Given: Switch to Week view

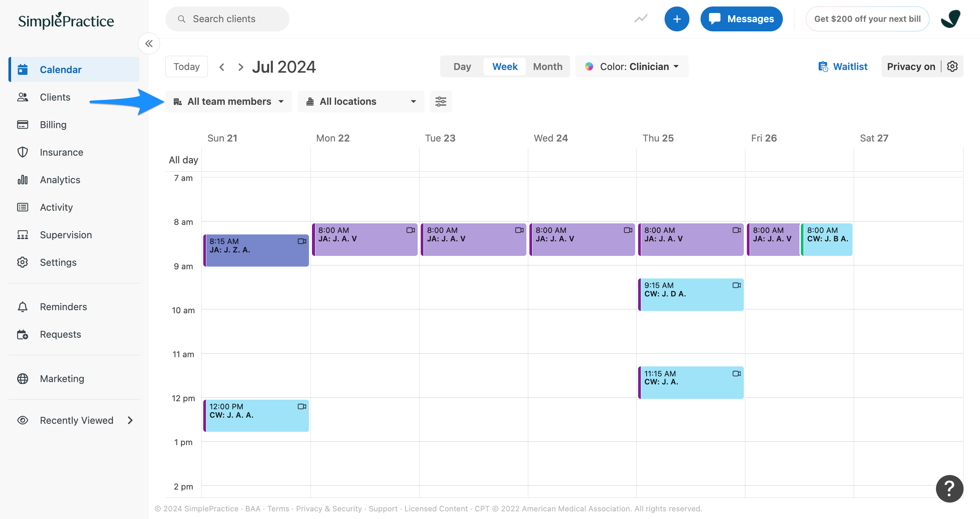Looking at the screenshot, I should click(x=505, y=67).
